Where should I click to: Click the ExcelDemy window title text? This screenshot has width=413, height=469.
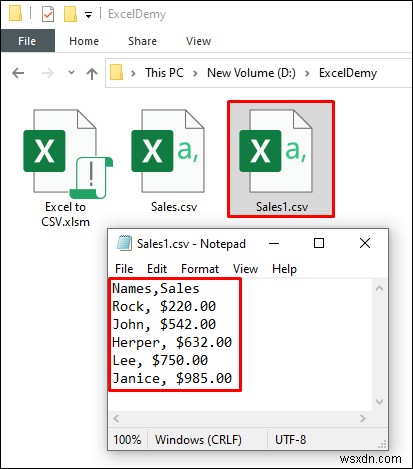pyautogui.click(x=137, y=14)
